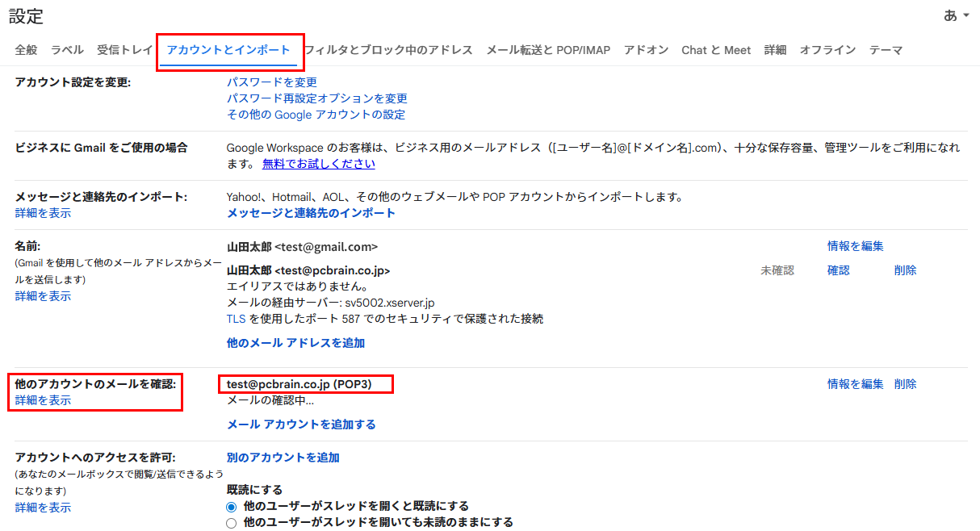Open the ラベル tab
This screenshot has width=980, height=531.
coord(67,49)
